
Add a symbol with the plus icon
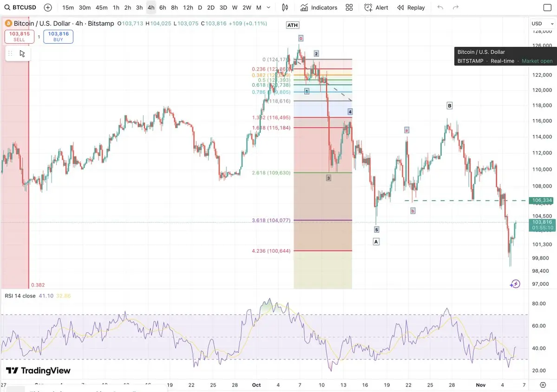point(47,7)
